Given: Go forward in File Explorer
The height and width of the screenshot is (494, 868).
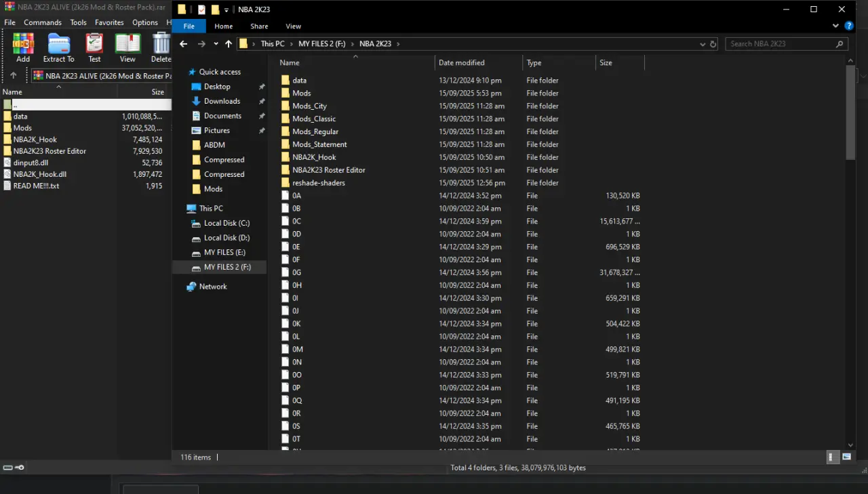Looking at the screenshot, I should pos(201,44).
